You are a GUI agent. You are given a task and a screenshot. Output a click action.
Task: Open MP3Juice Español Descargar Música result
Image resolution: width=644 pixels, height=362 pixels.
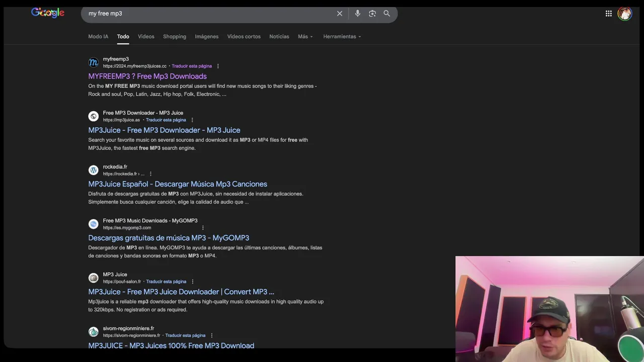[x=178, y=184]
